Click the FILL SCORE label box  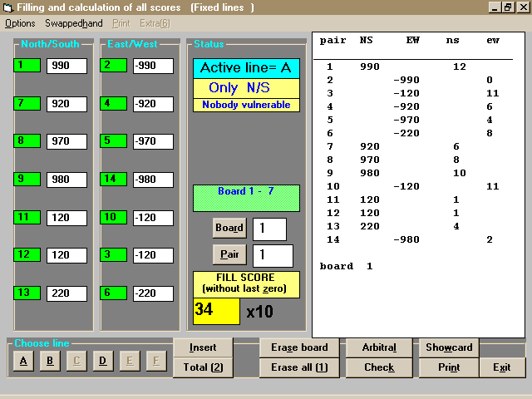pyautogui.click(x=246, y=284)
